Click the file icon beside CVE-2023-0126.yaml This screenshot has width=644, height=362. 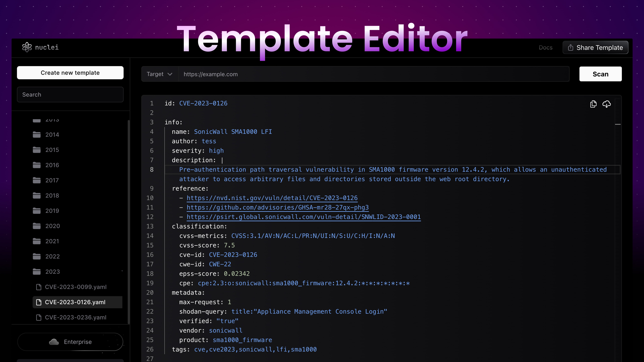[39, 302]
